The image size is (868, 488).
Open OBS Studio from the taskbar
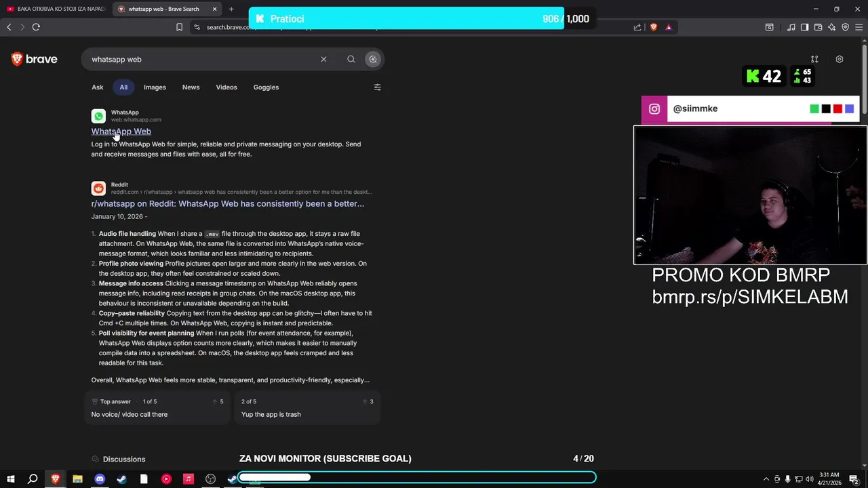211,479
